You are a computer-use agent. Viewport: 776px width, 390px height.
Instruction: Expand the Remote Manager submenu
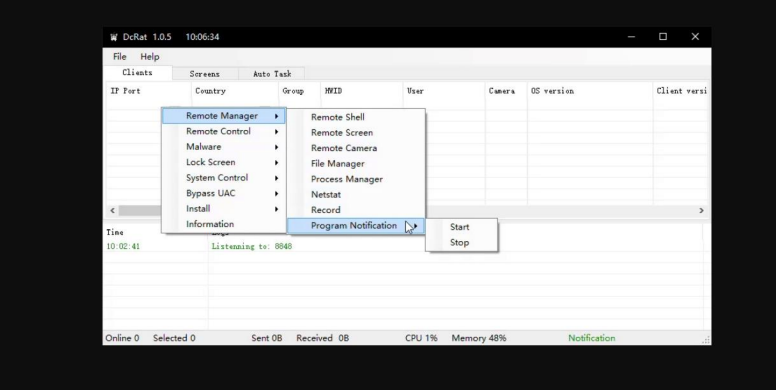click(224, 116)
